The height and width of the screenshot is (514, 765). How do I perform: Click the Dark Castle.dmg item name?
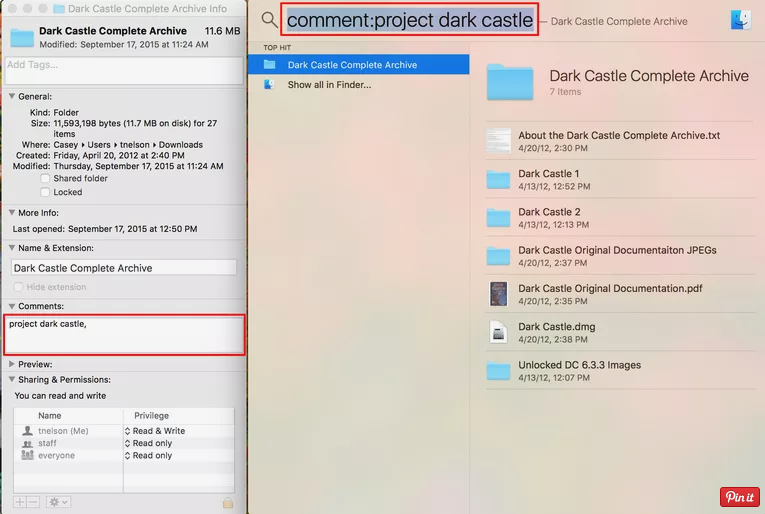[x=557, y=327]
